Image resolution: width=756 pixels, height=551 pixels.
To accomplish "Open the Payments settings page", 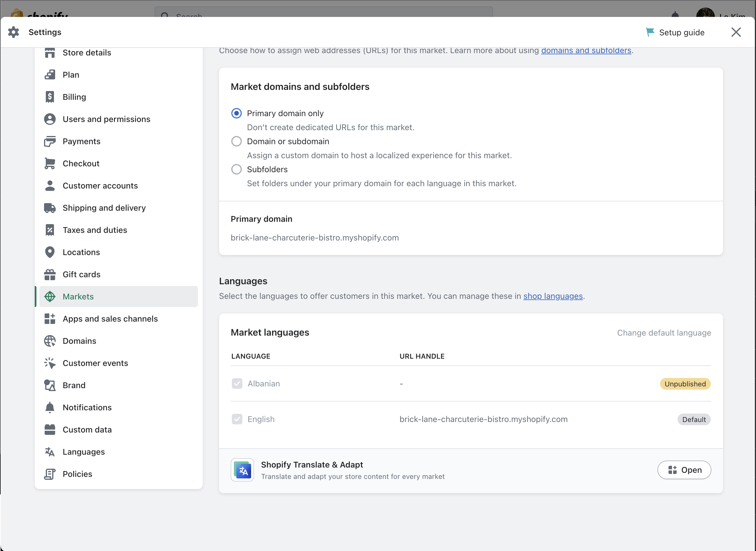I will tap(81, 142).
